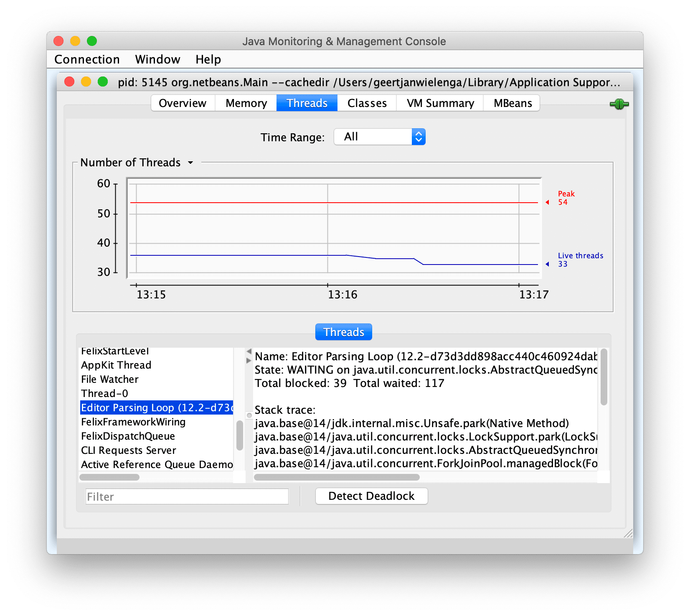Open the Connection menu
The width and height of the screenshot is (690, 616).
tap(87, 59)
